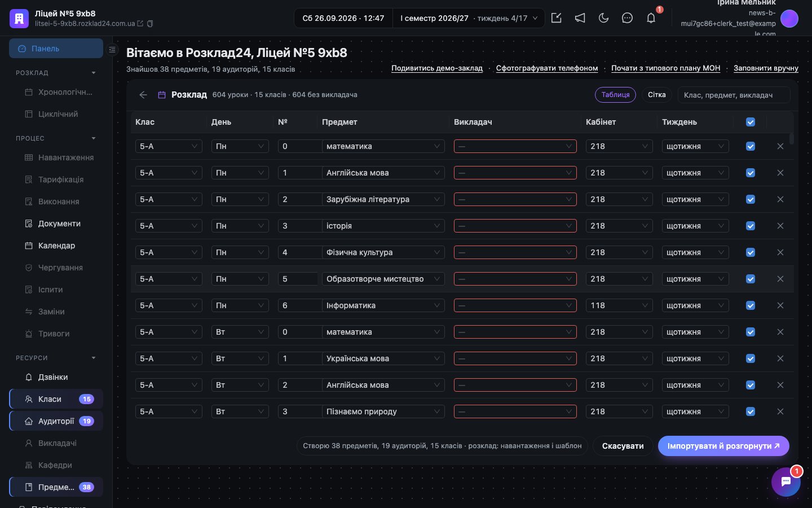Open the teacher dropdown for Пн математика

pyautogui.click(x=515, y=146)
